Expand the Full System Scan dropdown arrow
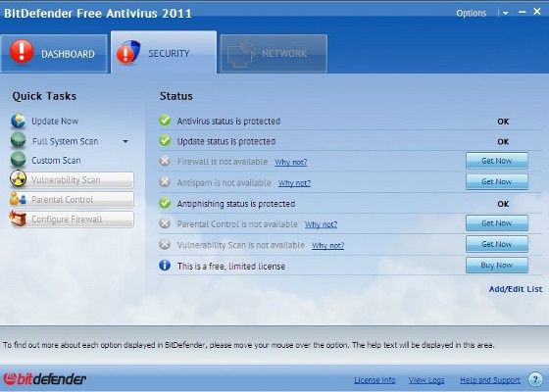Viewport: 549px width, 392px height. click(125, 141)
